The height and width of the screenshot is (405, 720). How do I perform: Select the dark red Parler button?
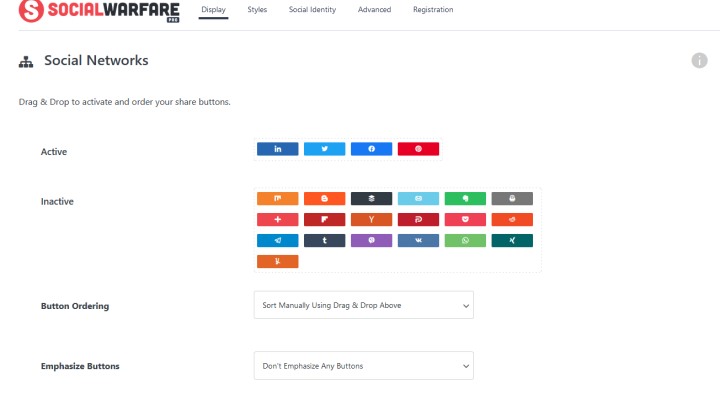pos(418,219)
